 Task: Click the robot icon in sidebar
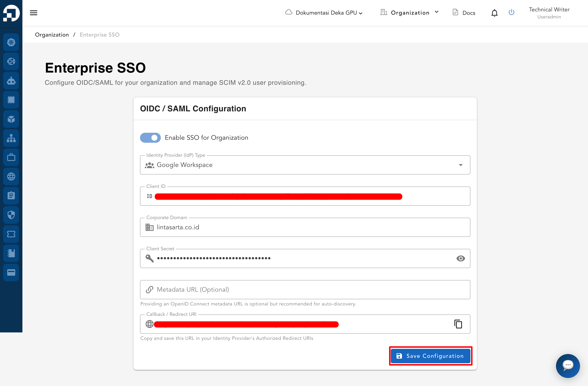11,81
